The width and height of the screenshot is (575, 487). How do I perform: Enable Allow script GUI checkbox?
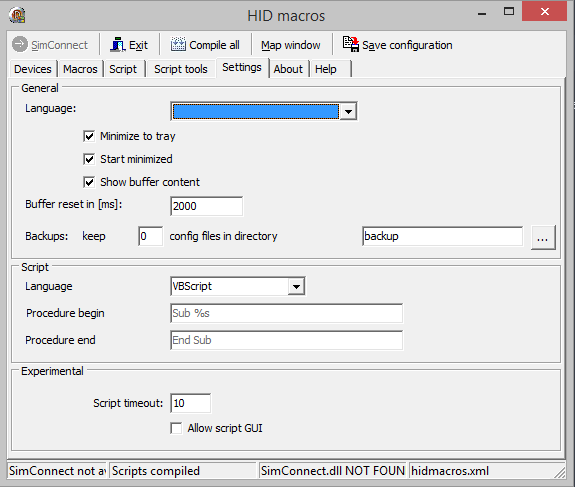click(x=176, y=428)
